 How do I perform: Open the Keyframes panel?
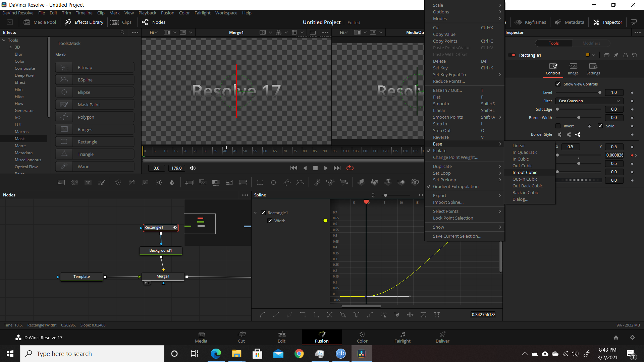[530, 22]
